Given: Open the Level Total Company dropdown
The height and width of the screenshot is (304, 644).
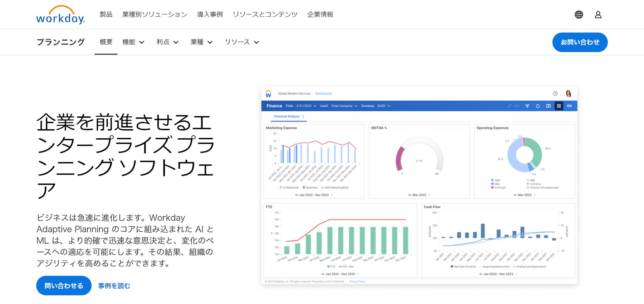Looking at the screenshot, I should (339, 106).
